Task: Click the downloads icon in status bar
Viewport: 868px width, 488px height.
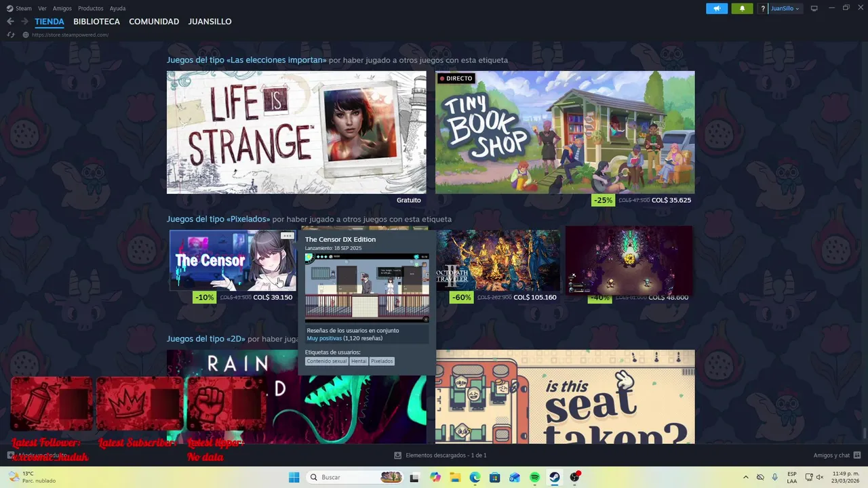Action: 398,455
